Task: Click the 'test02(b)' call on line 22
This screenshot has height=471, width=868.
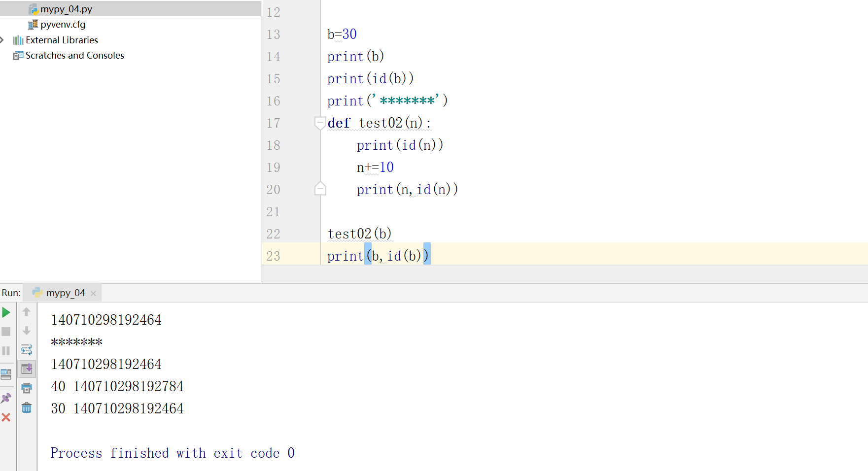Action: pos(359,234)
